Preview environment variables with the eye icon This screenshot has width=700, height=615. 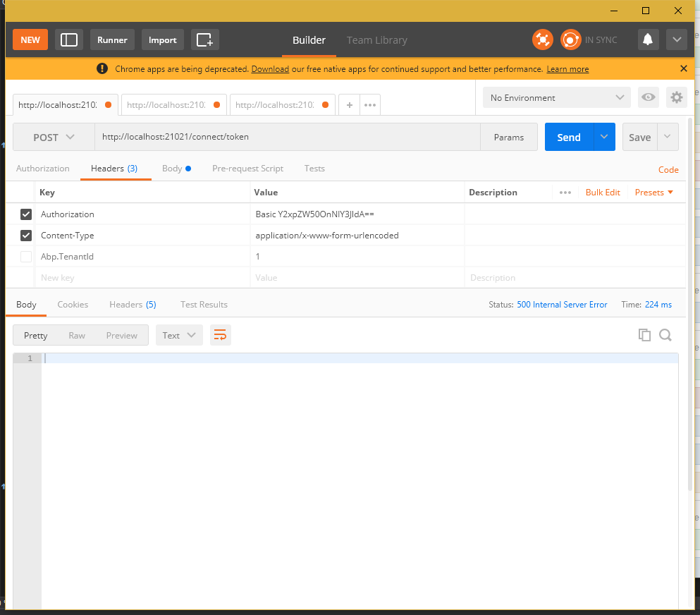point(648,97)
